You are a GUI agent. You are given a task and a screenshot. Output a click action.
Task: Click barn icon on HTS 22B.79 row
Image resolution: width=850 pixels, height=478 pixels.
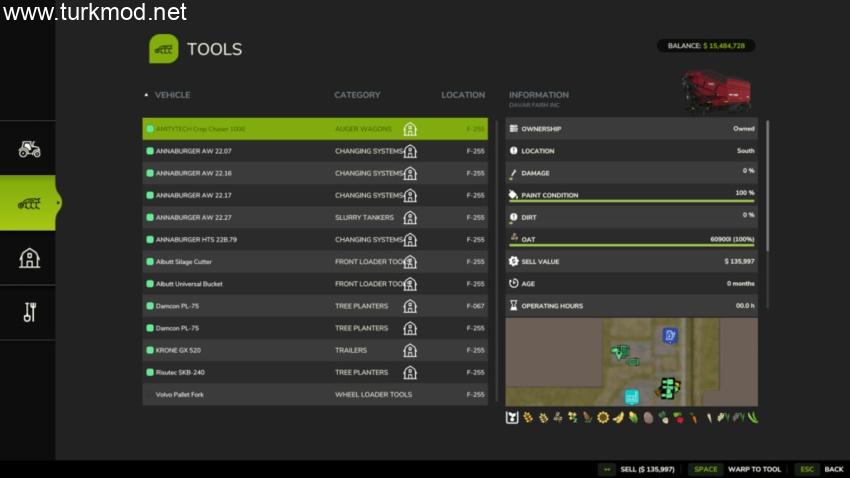pyautogui.click(x=410, y=240)
